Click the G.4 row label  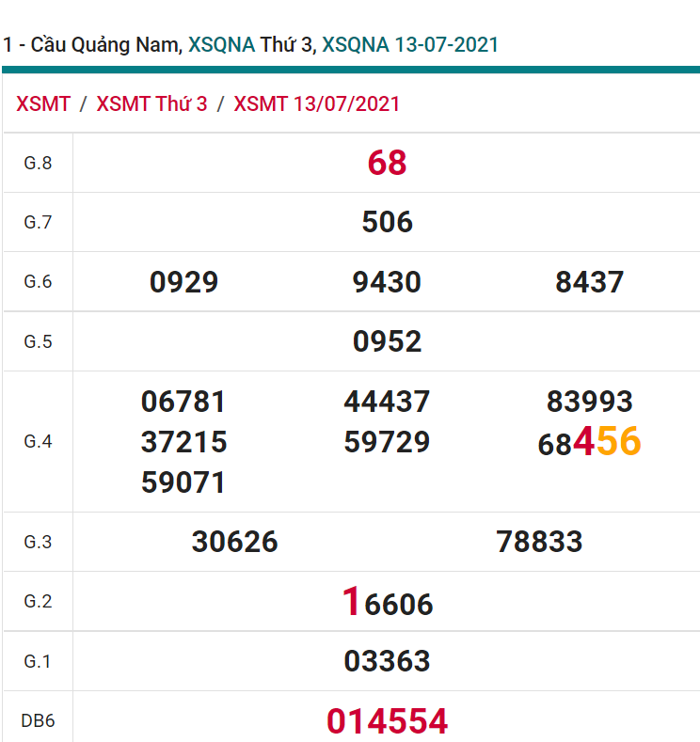(x=38, y=442)
